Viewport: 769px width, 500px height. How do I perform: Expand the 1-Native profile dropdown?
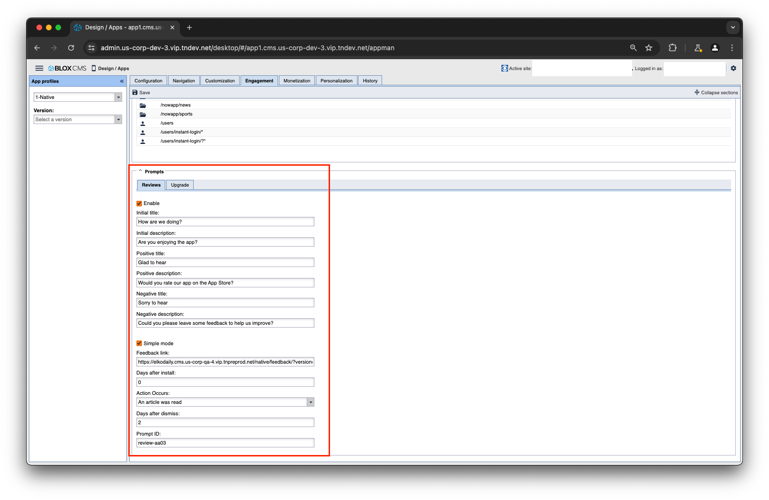click(x=118, y=97)
